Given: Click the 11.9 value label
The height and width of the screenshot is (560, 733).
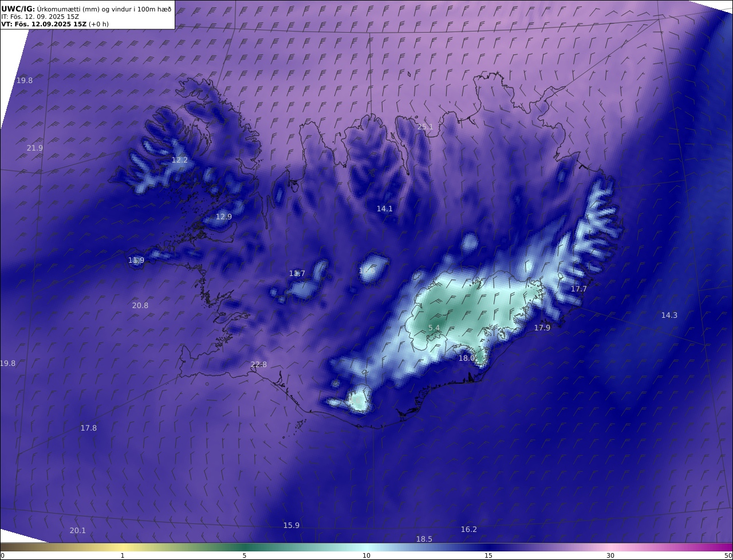Looking at the screenshot, I should coord(136,260).
